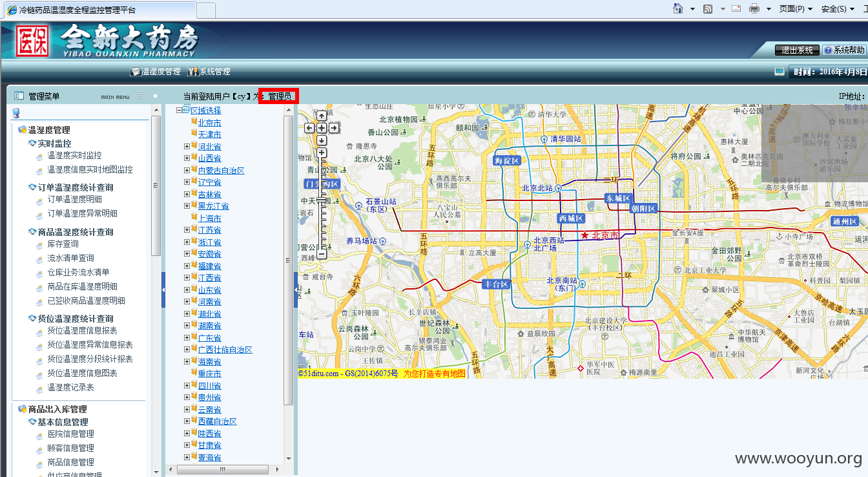The width and height of the screenshot is (868, 477).
Task: Click the list icon next to MAIN MENU
Action: 139,96
